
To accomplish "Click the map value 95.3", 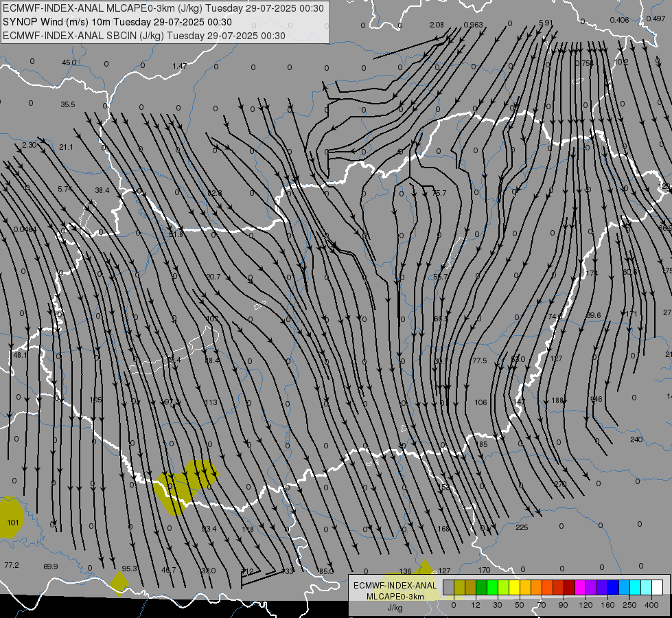I will coord(130,569).
